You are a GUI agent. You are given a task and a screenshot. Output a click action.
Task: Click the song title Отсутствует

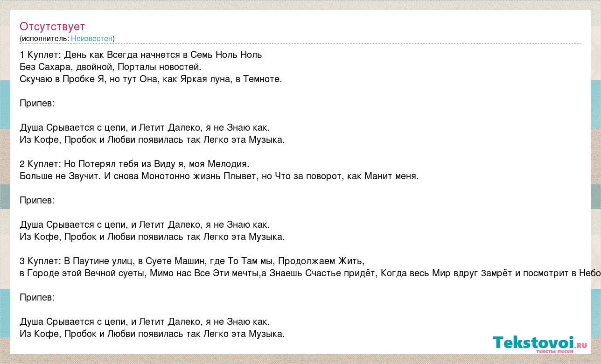tap(52, 27)
